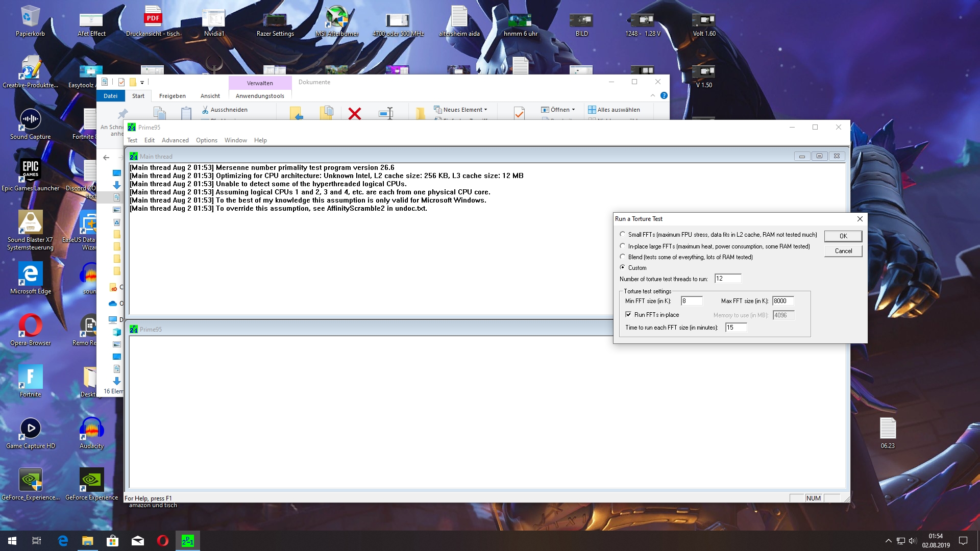Open the quick access toolbar dropdown arrow
The image size is (980, 551).
pos(142,82)
